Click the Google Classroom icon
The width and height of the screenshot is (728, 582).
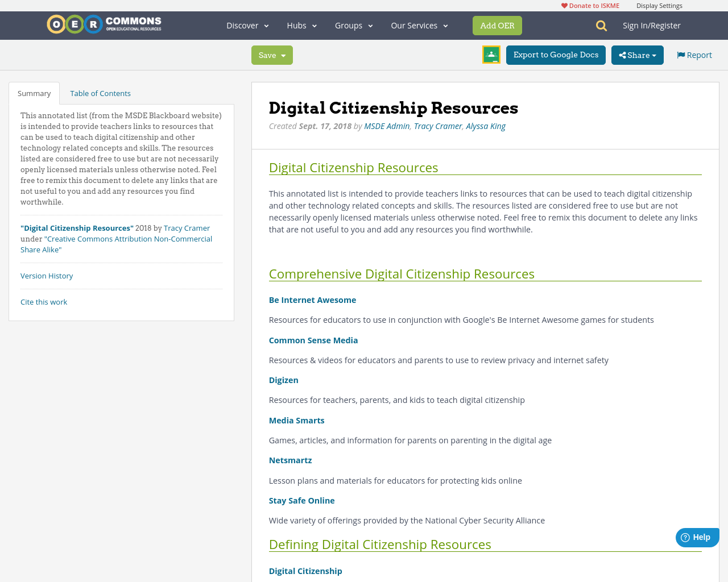tap(491, 55)
